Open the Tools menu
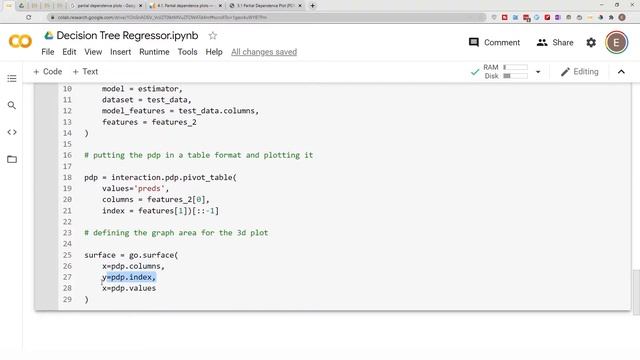 [x=187, y=52]
